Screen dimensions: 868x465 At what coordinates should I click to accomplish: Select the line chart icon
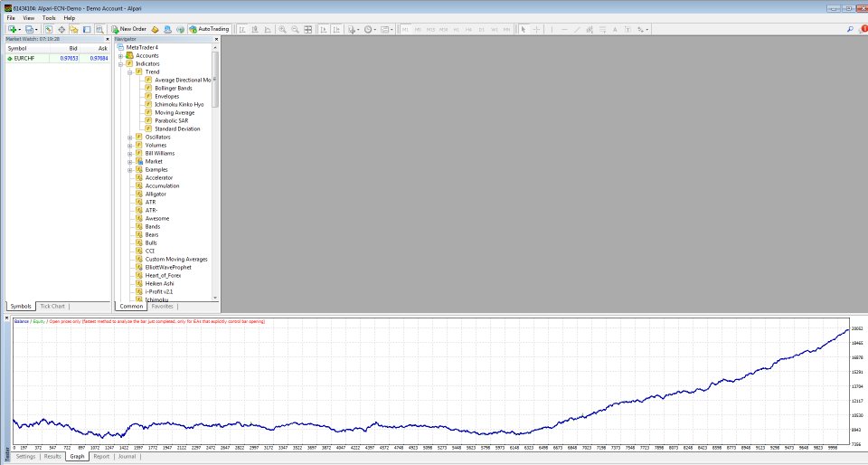pos(268,29)
